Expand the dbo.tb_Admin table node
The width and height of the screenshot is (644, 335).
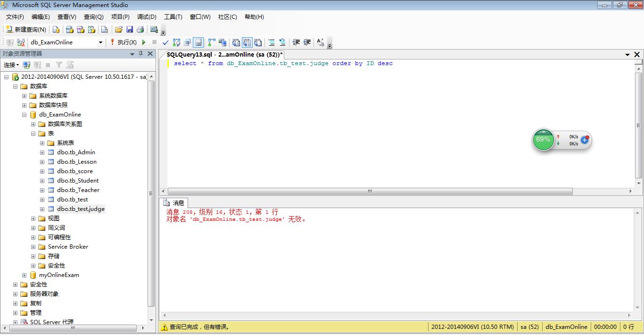[x=42, y=152]
